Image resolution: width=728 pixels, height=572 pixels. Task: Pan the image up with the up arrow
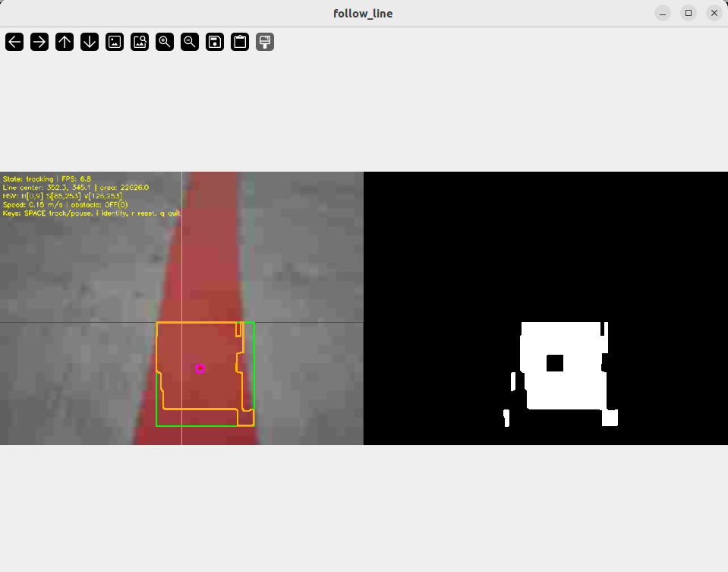[65, 42]
